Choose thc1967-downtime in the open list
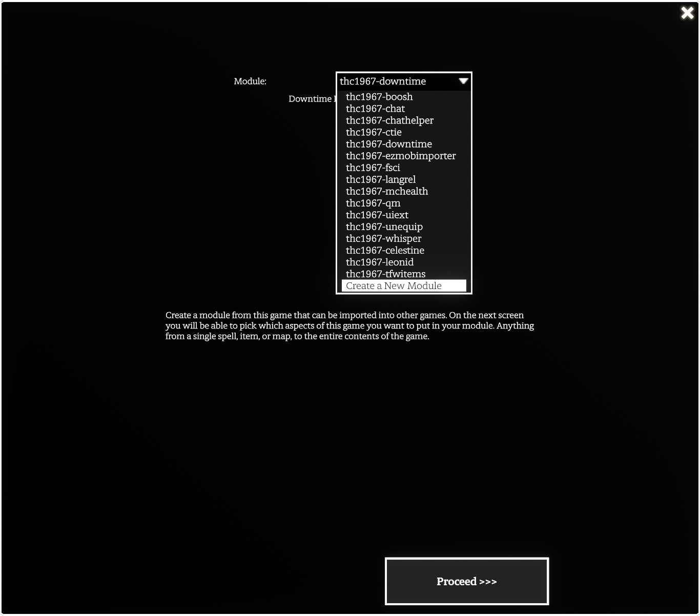 click(388, 144)
